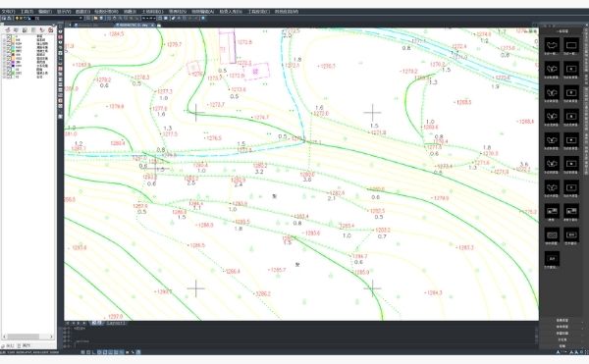Select the second-row irregular-shape palette icon
Image resolution: width=589 pixels, height=364 pixels.
point(552,69)
